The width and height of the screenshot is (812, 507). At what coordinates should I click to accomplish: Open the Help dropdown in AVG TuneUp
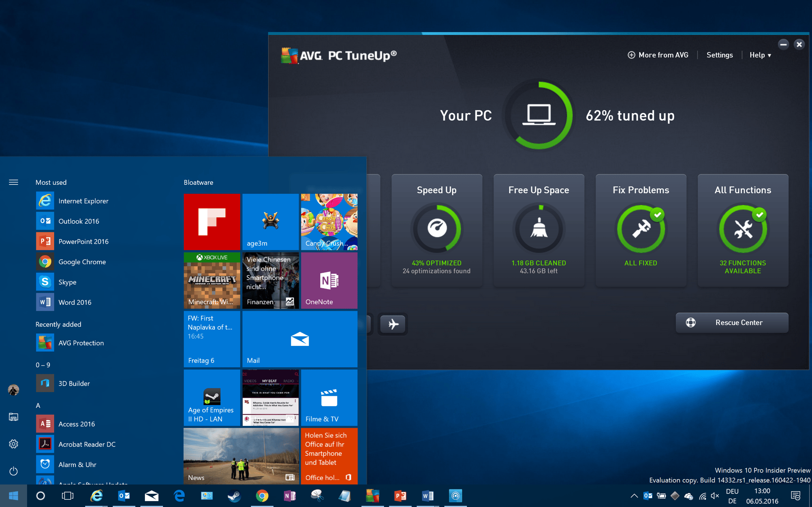(760, 55)
